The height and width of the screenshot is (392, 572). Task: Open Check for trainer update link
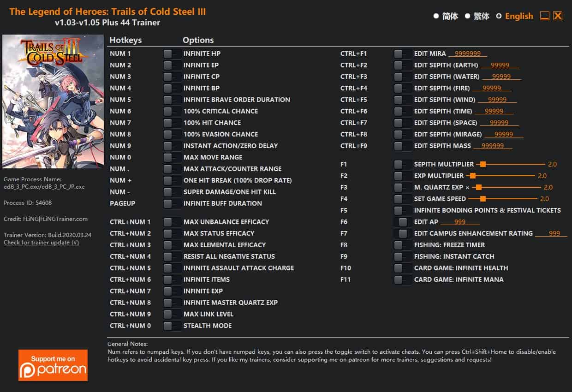pos(41,243)
